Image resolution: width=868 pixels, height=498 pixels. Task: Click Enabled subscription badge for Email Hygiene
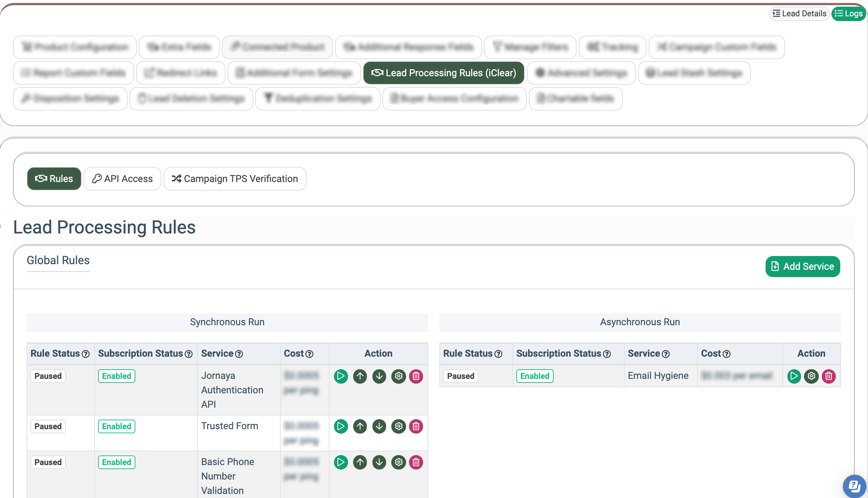535,376
